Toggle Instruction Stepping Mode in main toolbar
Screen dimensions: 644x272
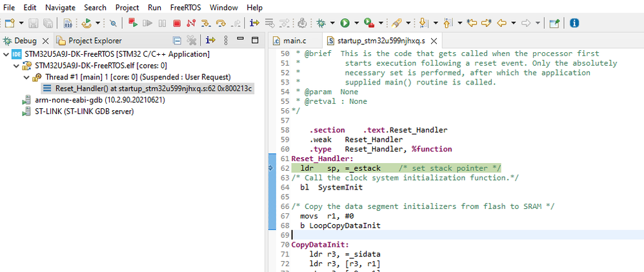[x=255, y=23]
